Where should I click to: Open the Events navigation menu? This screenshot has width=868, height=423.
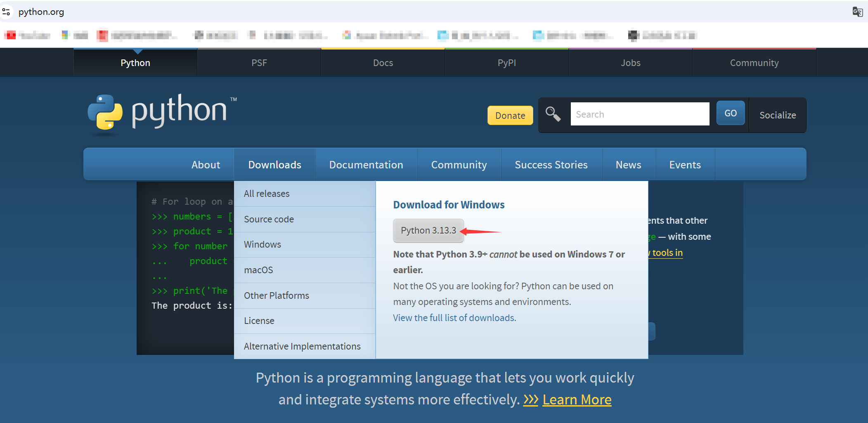tap(685, 165)
